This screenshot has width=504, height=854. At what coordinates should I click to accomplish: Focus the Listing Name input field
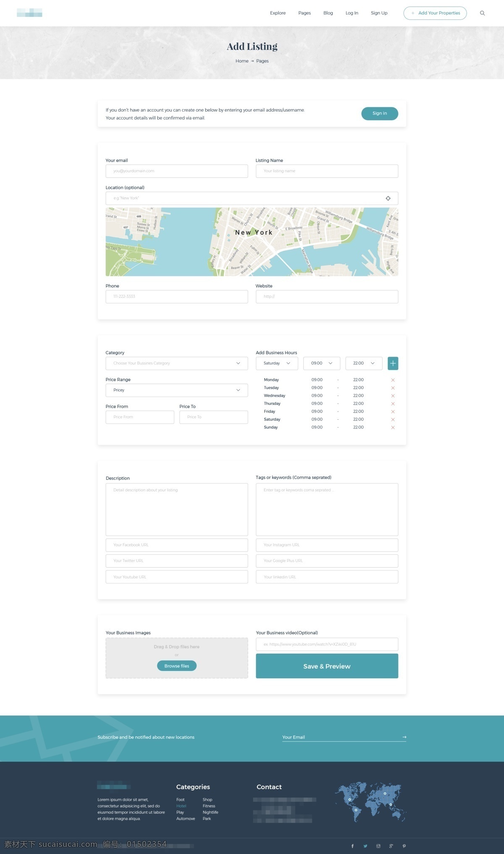(x=327, y=171)
